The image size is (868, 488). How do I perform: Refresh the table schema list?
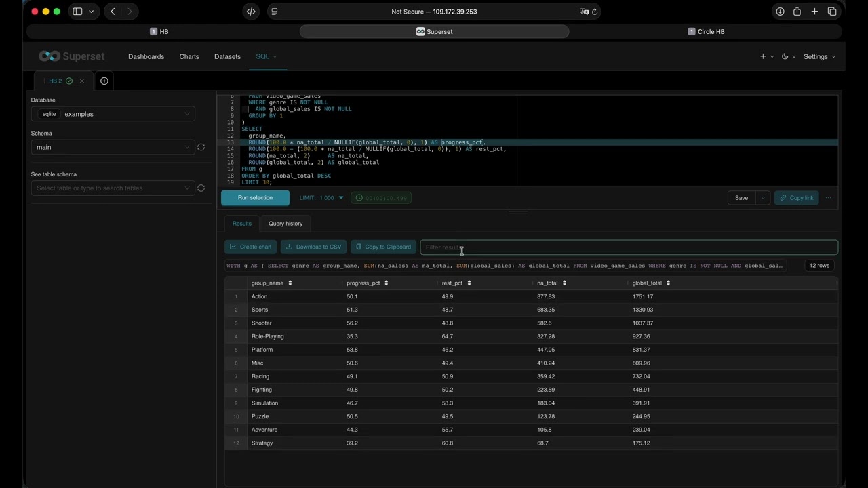201,188
